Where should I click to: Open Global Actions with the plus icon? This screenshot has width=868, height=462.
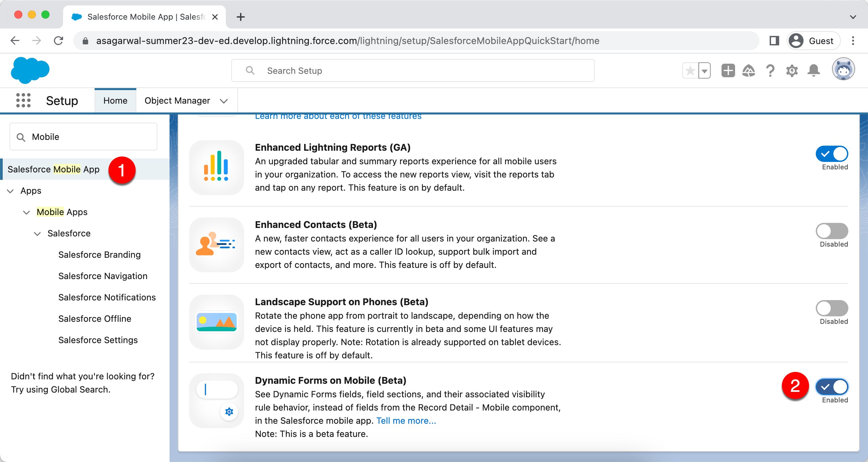728,70
